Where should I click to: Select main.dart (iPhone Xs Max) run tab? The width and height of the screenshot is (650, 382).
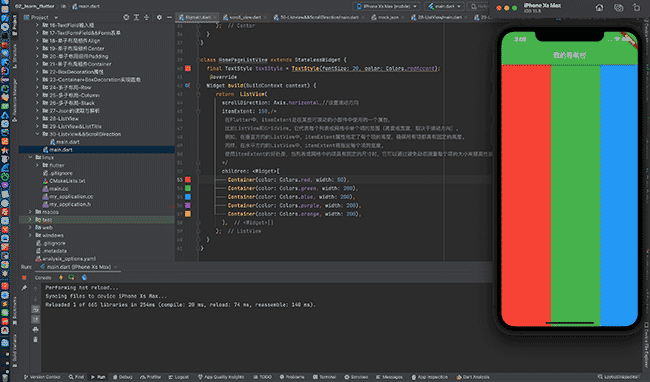tap(78, 267)
